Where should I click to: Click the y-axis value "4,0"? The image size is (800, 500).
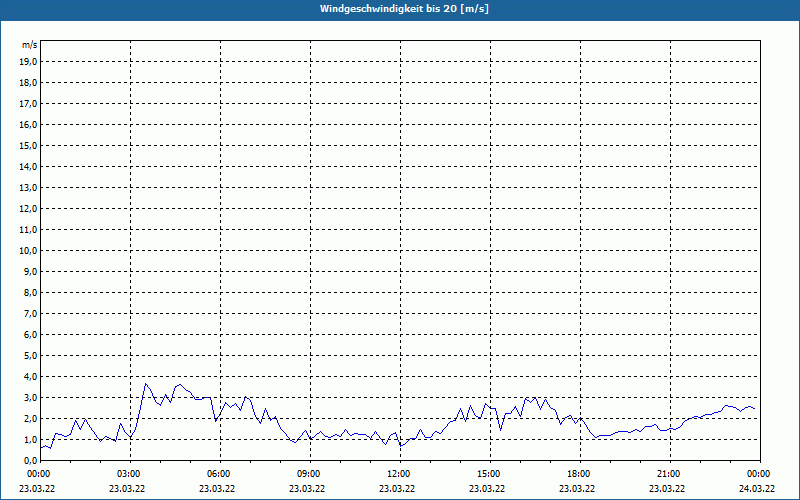click(31, 377)
